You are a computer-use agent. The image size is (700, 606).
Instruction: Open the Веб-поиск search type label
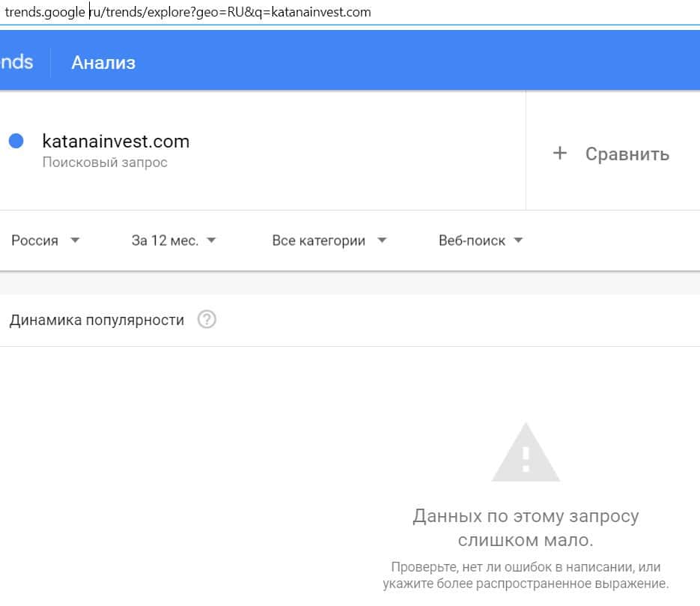coord(472,240)
